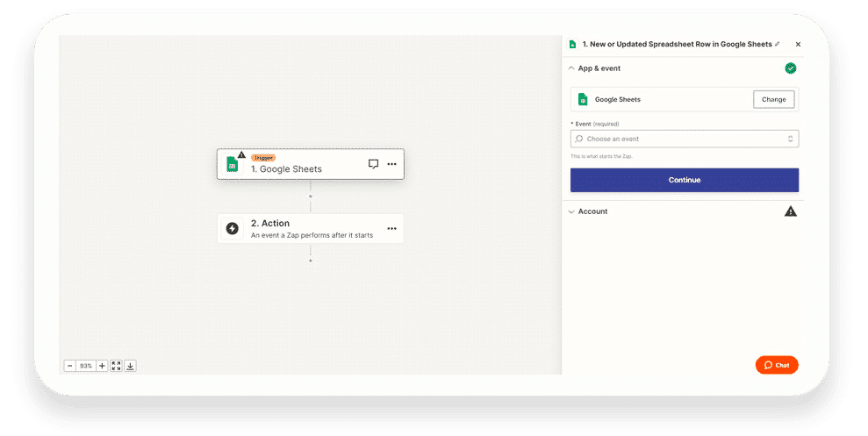Open the Chat support button
The width and height of the screenshot is (868, 436).
[x=777, y=365]
